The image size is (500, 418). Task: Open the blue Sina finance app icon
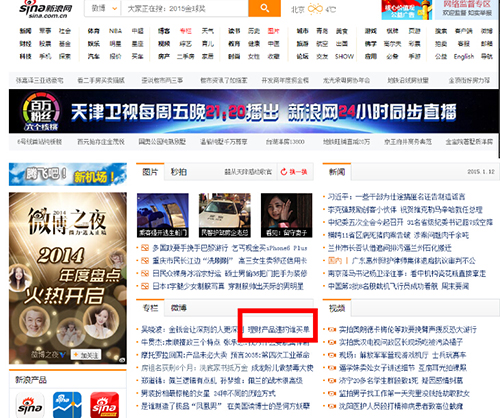(x=67, y=405)
